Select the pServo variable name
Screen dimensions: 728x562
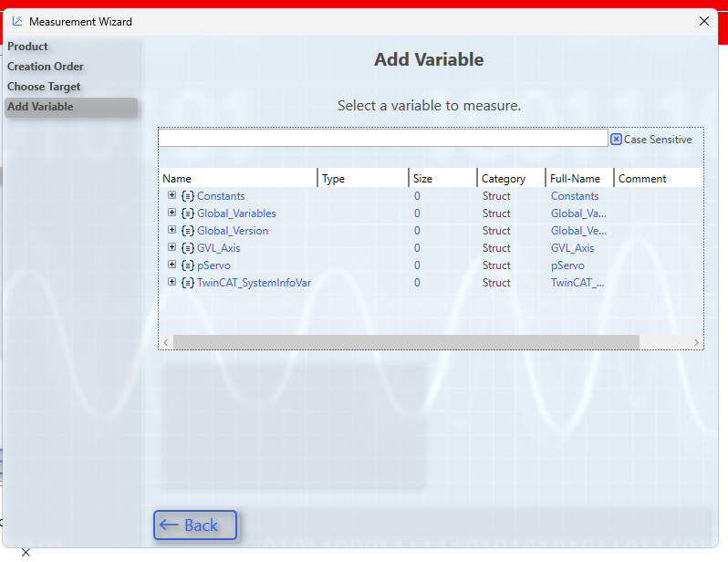213,265
